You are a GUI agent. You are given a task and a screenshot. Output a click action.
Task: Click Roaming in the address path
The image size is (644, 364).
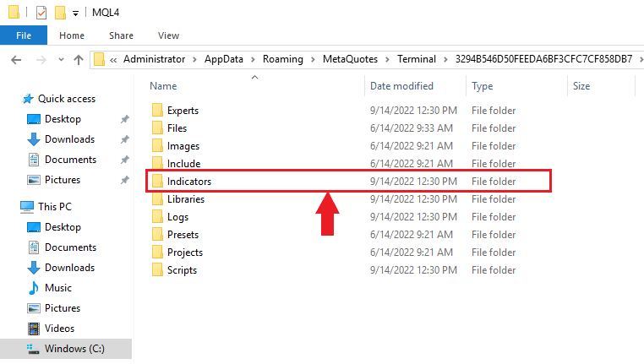(283, 59)
